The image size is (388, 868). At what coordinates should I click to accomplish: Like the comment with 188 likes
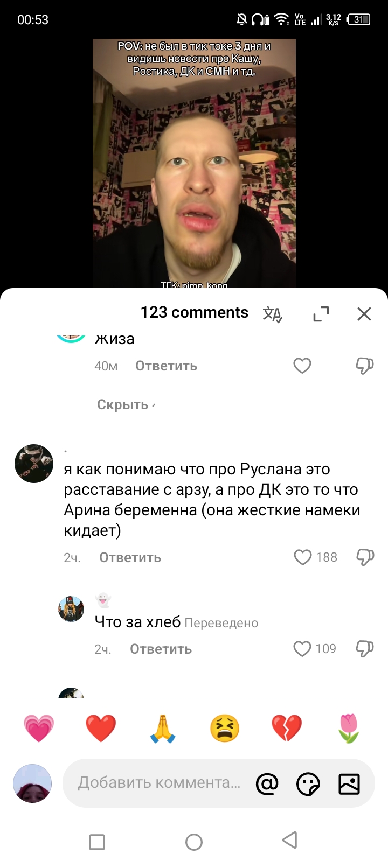coord(303,557)
